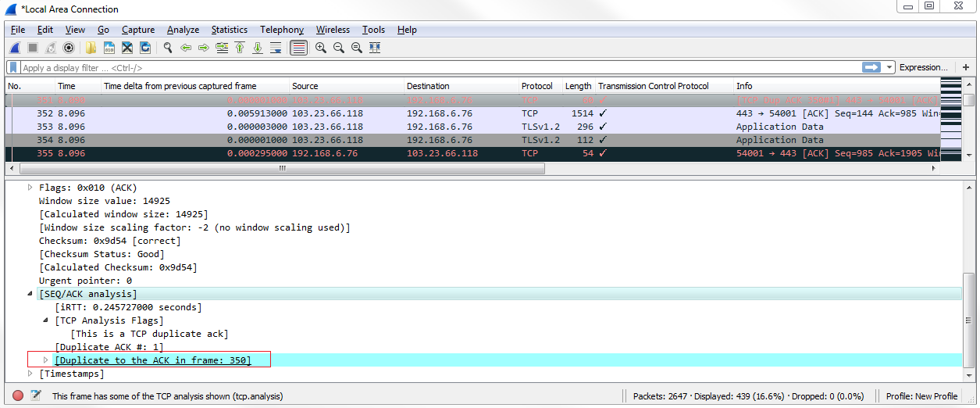Zoom in on packet text
Image resolution: width=980 pixels, height=408 pixels.
tap(321, 48)
